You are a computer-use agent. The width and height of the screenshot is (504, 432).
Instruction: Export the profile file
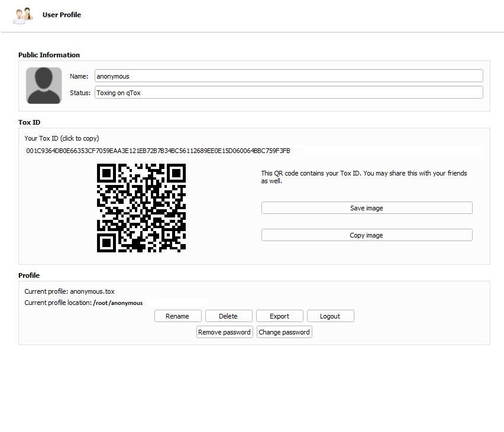click(x=279, y=316)
